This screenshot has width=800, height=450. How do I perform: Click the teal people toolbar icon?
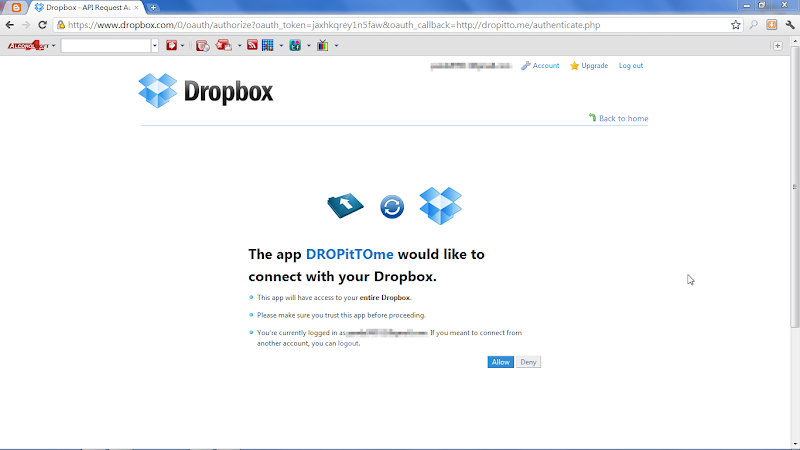(295, 45)
